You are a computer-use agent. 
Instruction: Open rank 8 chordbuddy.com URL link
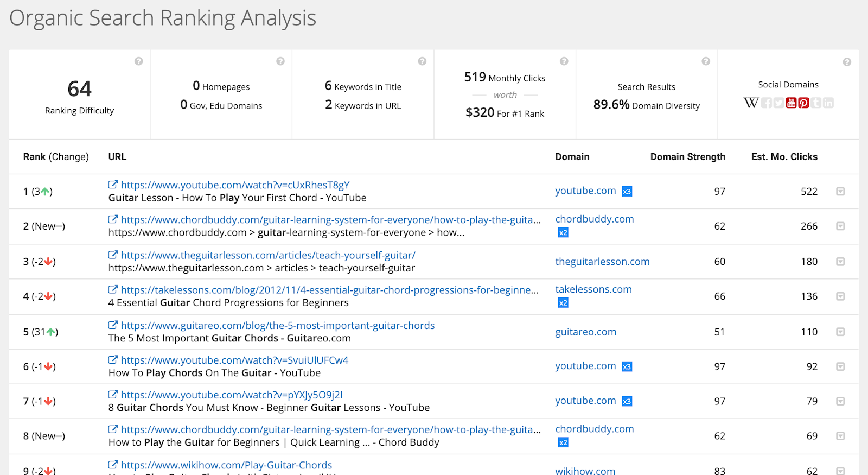pos(331,430)
